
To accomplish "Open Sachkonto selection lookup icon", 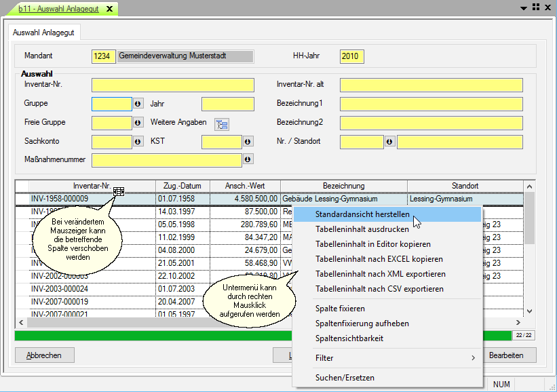I will tap(138, 142).
